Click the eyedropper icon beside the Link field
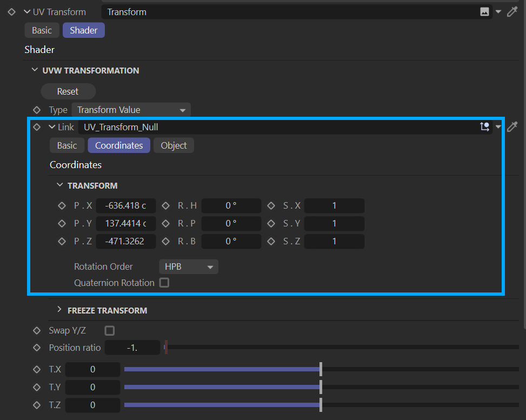The width and height of the screenshot is (526, 420). [512, 127]
